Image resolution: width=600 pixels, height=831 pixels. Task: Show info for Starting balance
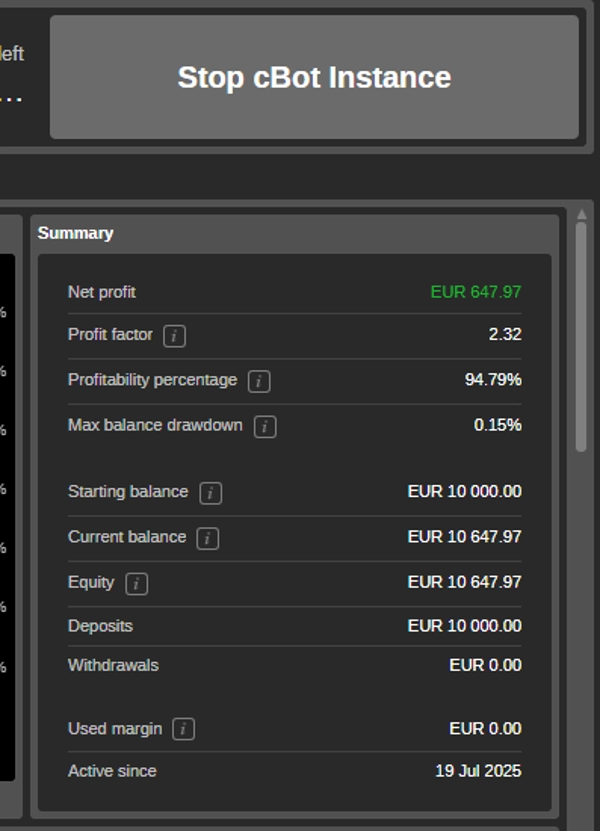[x=210, y=493]
